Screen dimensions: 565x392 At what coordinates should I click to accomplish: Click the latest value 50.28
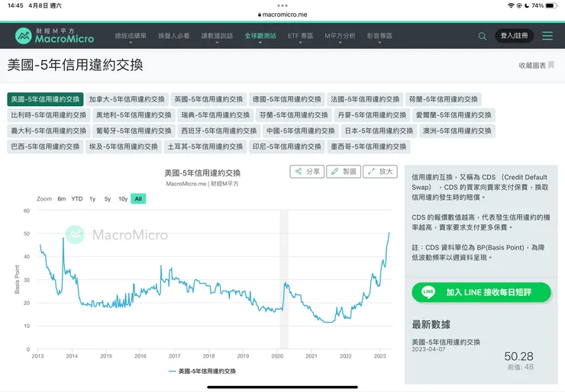point(518,356)
